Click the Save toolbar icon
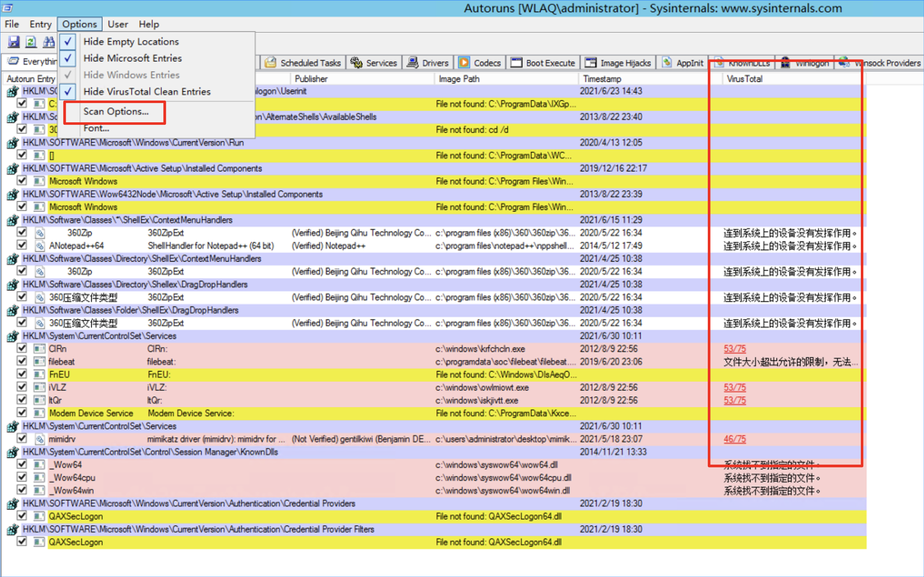The height and width of the screenshot is (577, 924). [14, 41]
